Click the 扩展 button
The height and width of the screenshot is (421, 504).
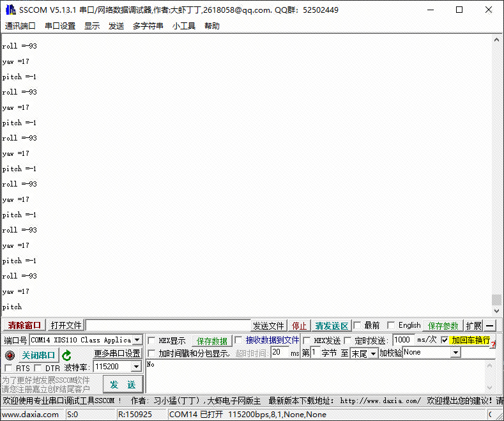click(x=473, y=326)
